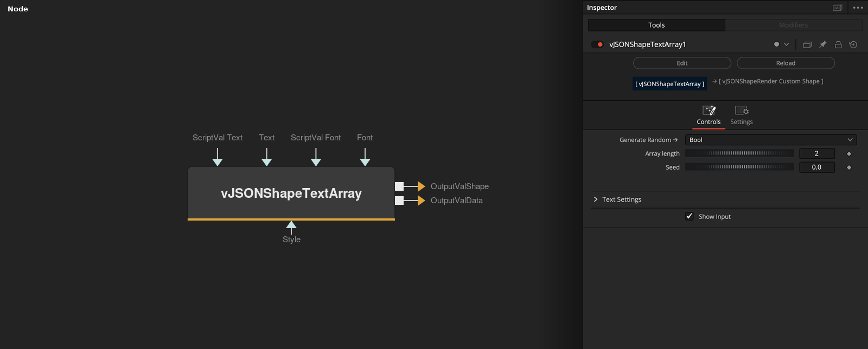Open the Controls tab
Viewport: 868px width, 349px height.
click(709, 115)
